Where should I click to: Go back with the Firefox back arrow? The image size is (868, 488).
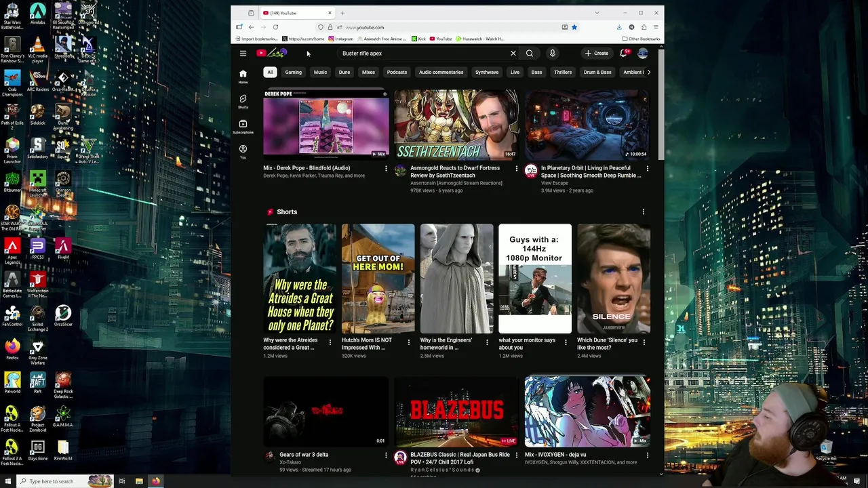coord(251,27)
